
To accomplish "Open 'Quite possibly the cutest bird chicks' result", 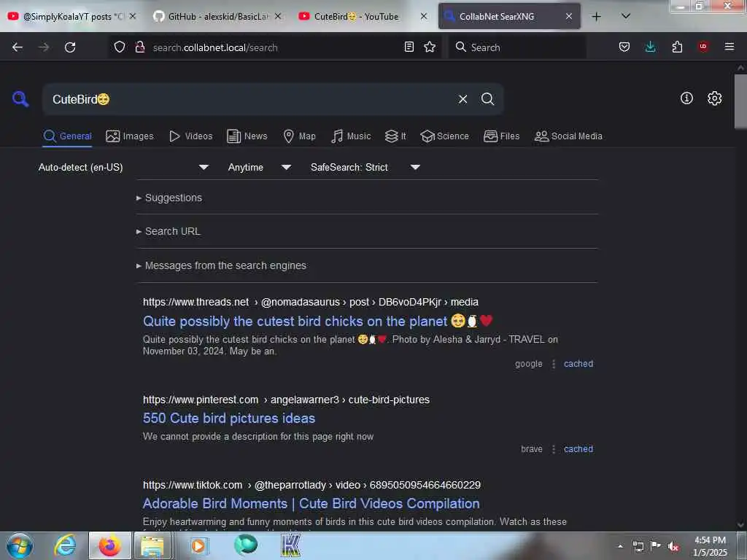I will tap(318, 322).
